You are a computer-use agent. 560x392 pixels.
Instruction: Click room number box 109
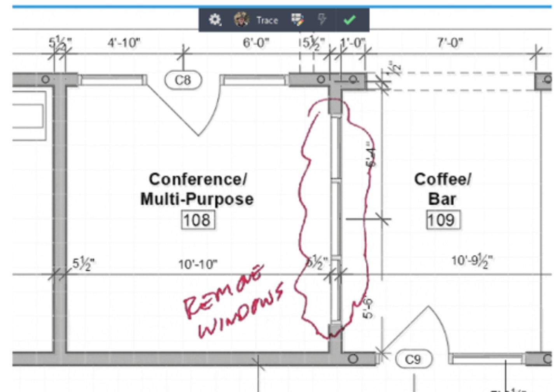(443, 220)
